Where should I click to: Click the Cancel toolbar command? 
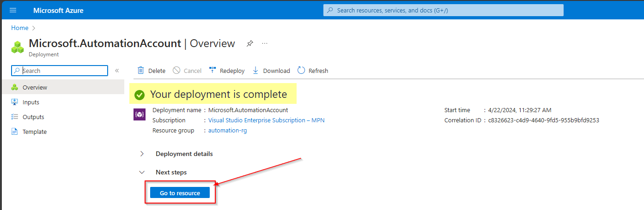pyautogui.click(x=187, y=71)
